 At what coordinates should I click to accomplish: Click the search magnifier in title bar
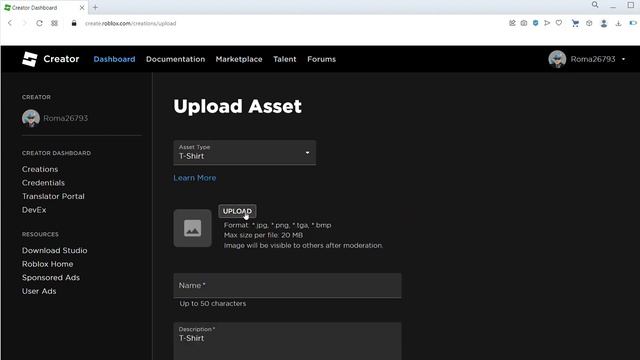point(595,5)
